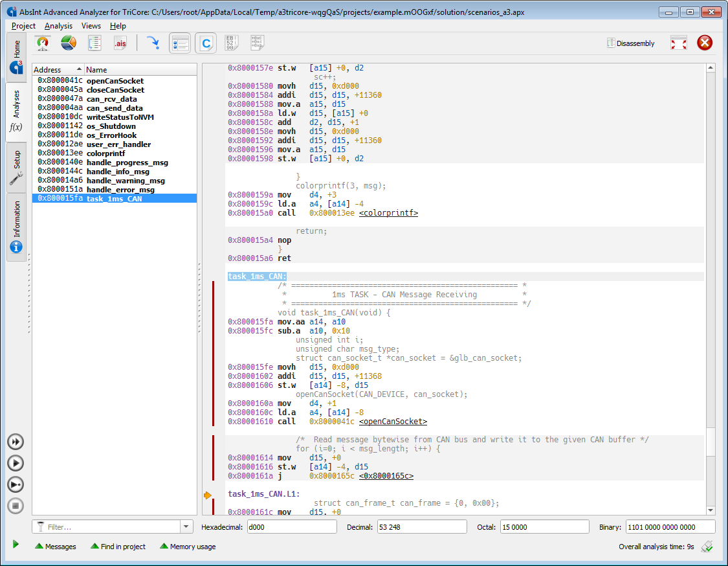The height and width of the screenshot is (566, 728).
Task: Expand the Messages panel
Action: click(x=56, y=547)
